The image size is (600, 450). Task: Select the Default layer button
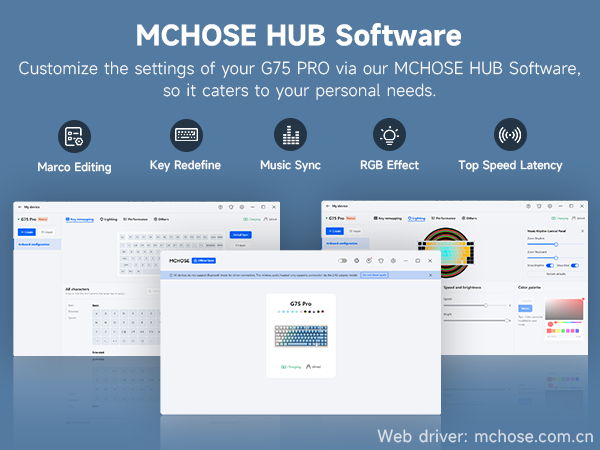(241, 235)
